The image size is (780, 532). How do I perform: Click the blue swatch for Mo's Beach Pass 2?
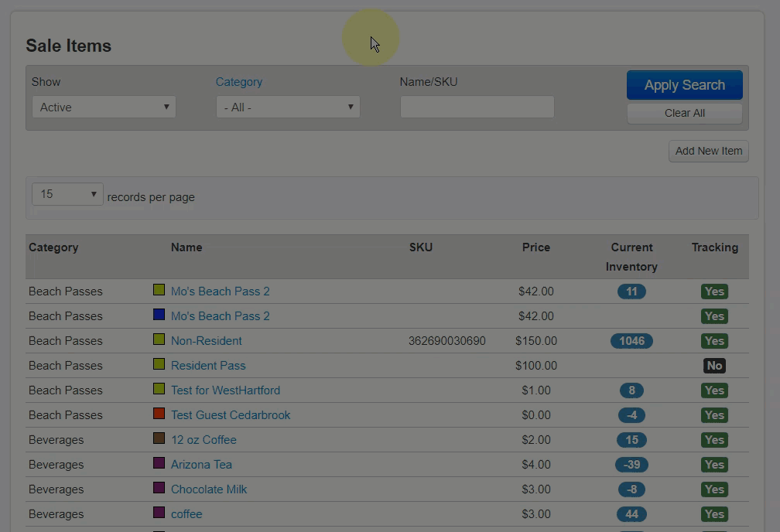(x=159, y=315)
